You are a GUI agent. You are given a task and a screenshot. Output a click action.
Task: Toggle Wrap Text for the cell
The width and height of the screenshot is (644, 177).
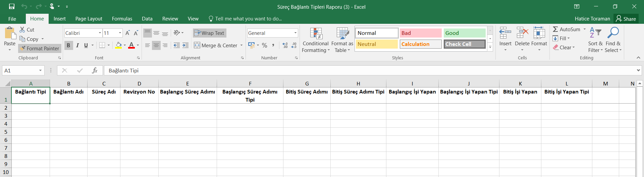tap(209, 33)
